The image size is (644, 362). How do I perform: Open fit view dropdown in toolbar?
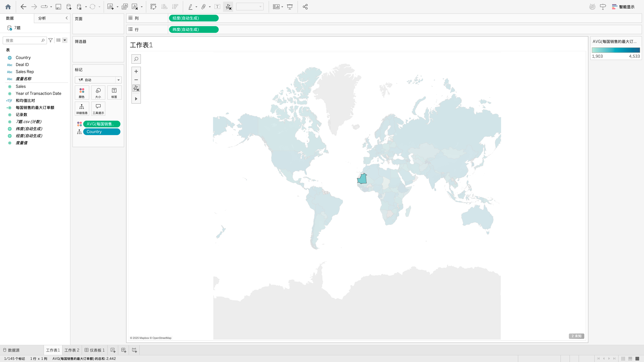click(250, 7)
